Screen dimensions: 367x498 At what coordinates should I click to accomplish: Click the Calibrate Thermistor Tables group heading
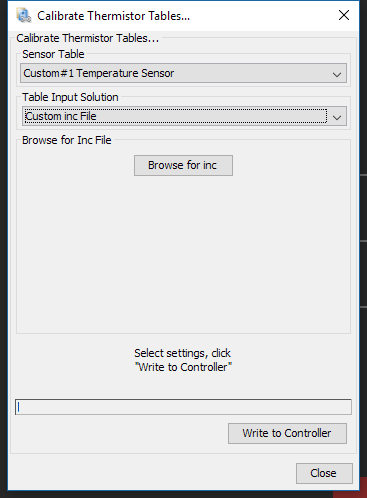88,38
